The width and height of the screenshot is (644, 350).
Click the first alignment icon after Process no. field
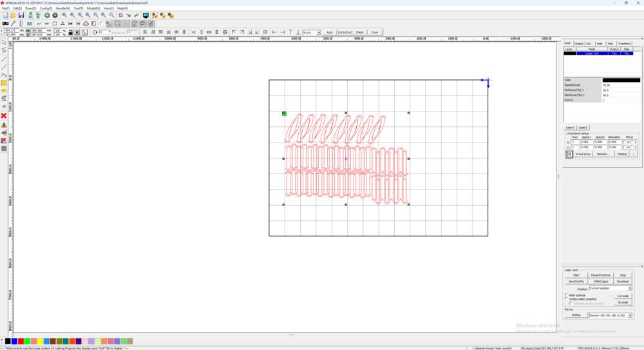tap(144, 32)
